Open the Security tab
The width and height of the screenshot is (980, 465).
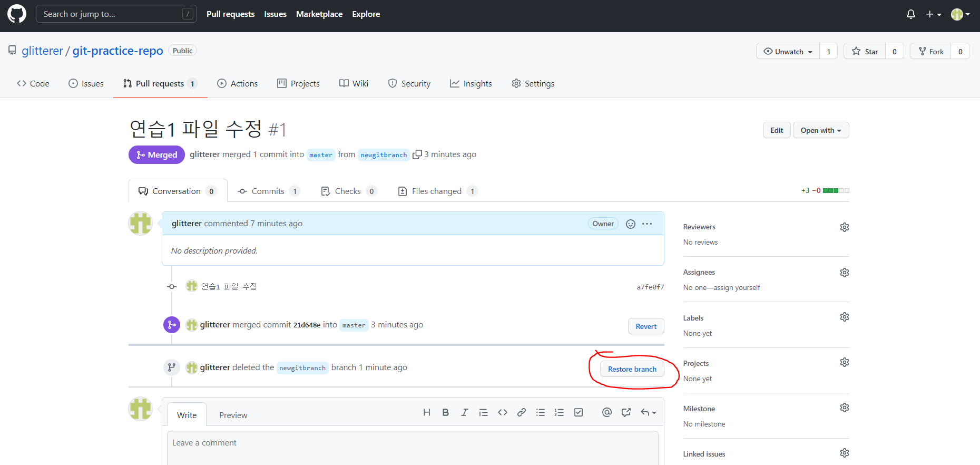coord(409,83)
